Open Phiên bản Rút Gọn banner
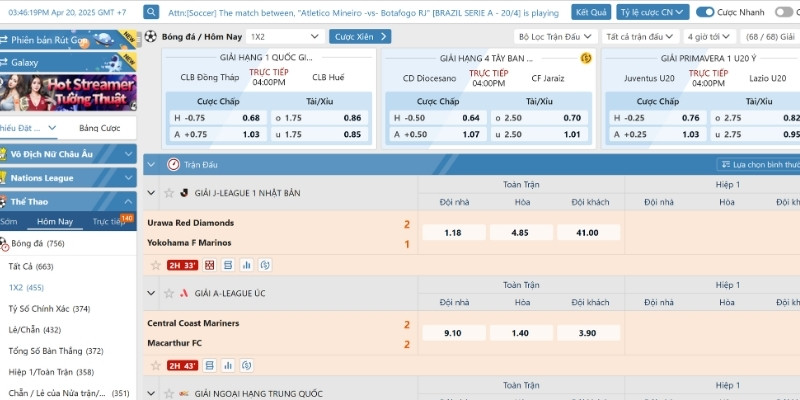Viewport: 800px width, 400px height. click(68, 40)
